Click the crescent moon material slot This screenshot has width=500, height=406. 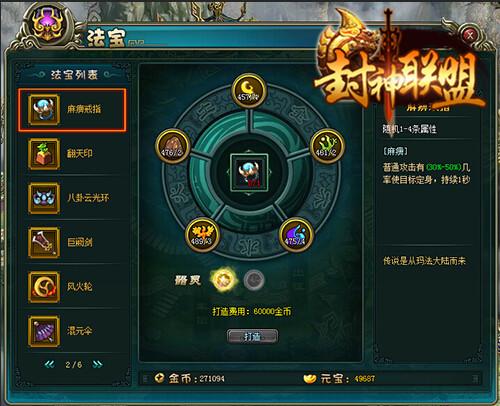click(x=249, y=91)
